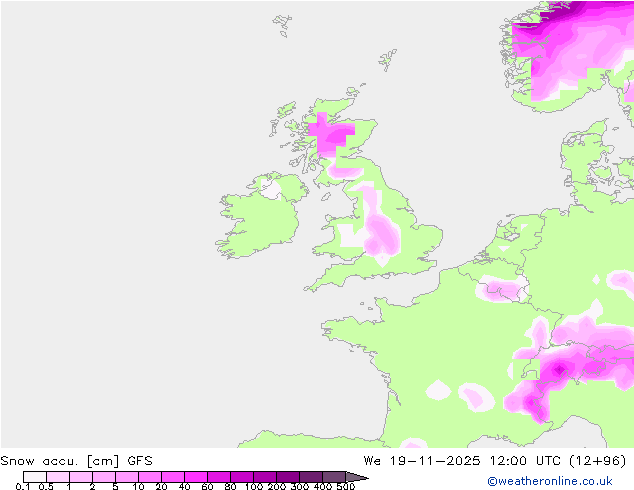This screenshot has height=490, width=634.
Task: Choose the 2–5 cm legend color box
Action: (x=104, y=477)
